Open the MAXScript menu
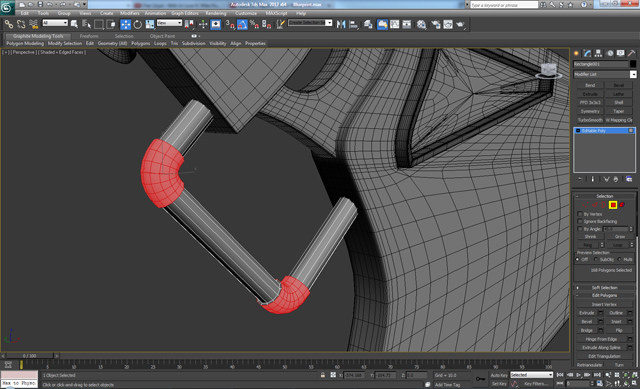Image resolution: width=640 pixels, height=389 pixels. tap(276, 13)
